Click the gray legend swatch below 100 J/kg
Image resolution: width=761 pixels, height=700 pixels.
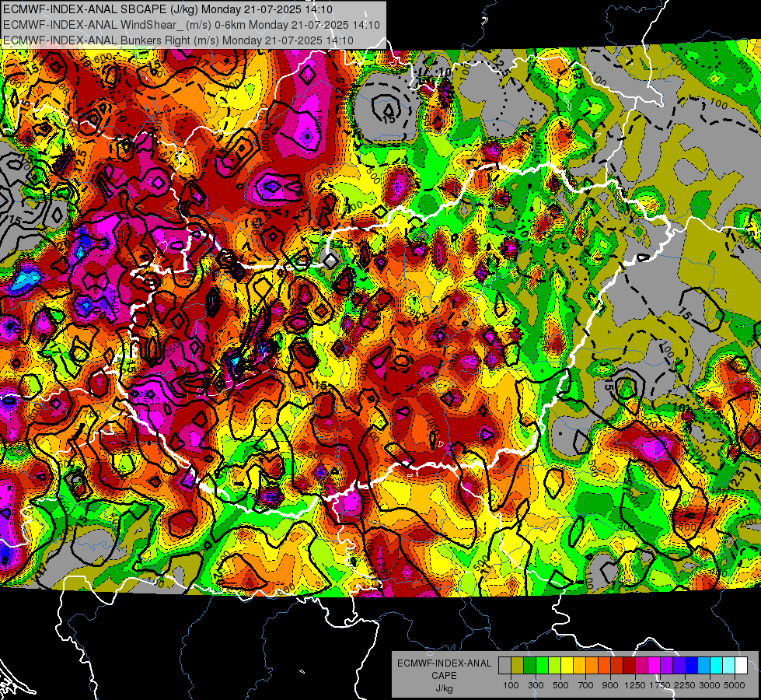tap(504, 665)
